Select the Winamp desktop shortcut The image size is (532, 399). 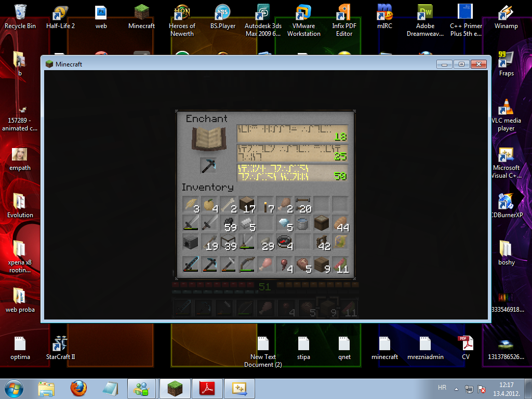506,17
